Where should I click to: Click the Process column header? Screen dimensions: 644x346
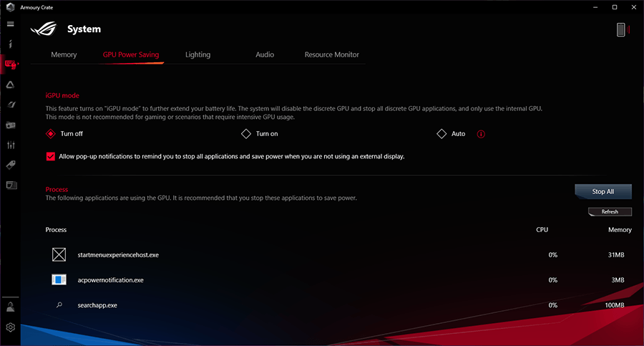click(x=56, y=230)
